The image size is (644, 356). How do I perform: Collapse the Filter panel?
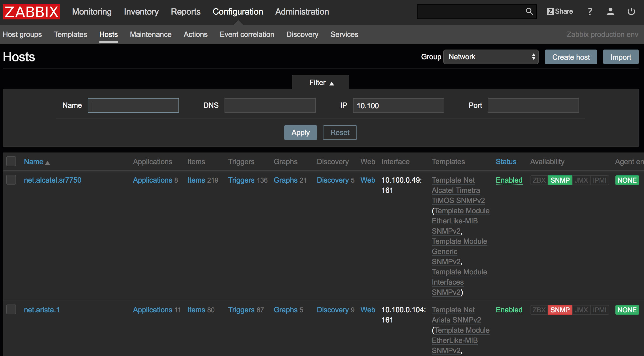pos(321,82)
